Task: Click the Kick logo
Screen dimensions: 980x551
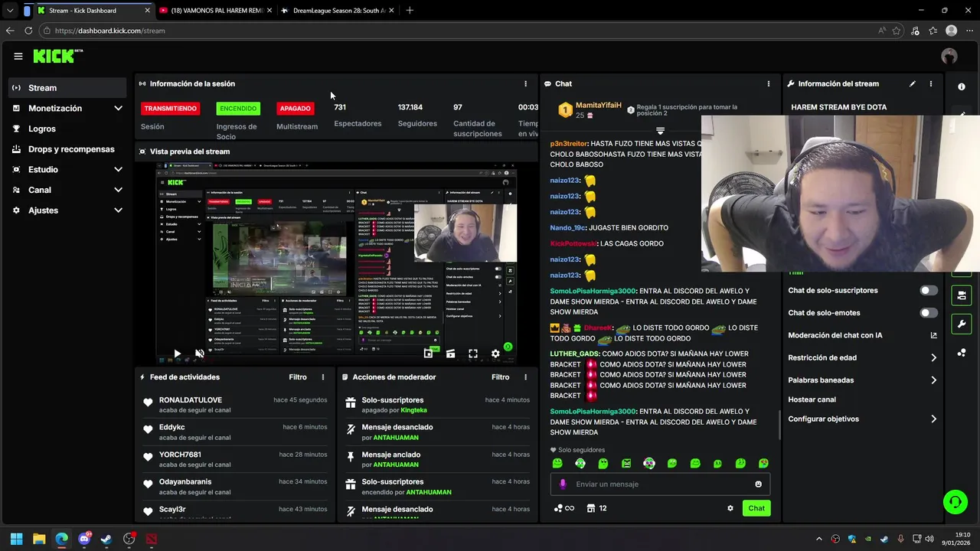Action: [x=57, y=56]
